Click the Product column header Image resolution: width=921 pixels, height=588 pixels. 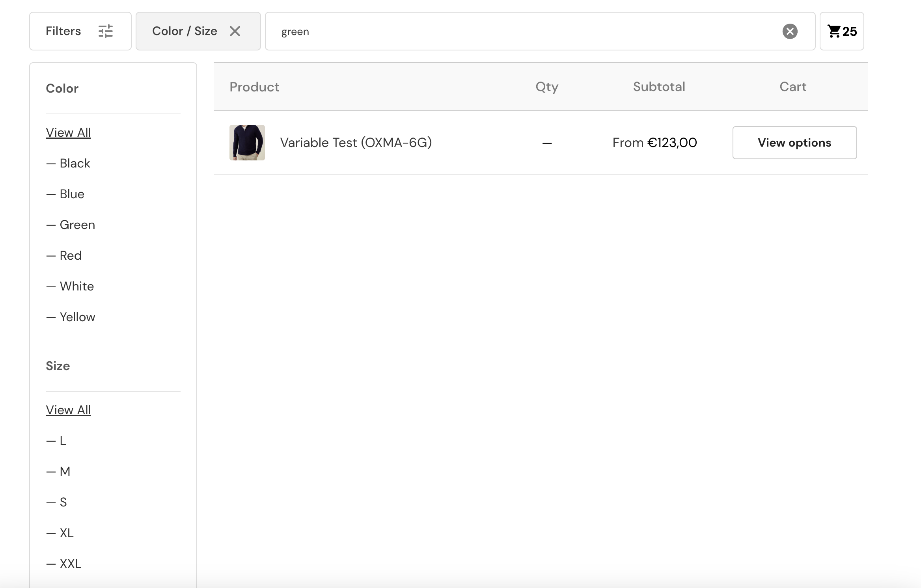(x=254, y=87)
